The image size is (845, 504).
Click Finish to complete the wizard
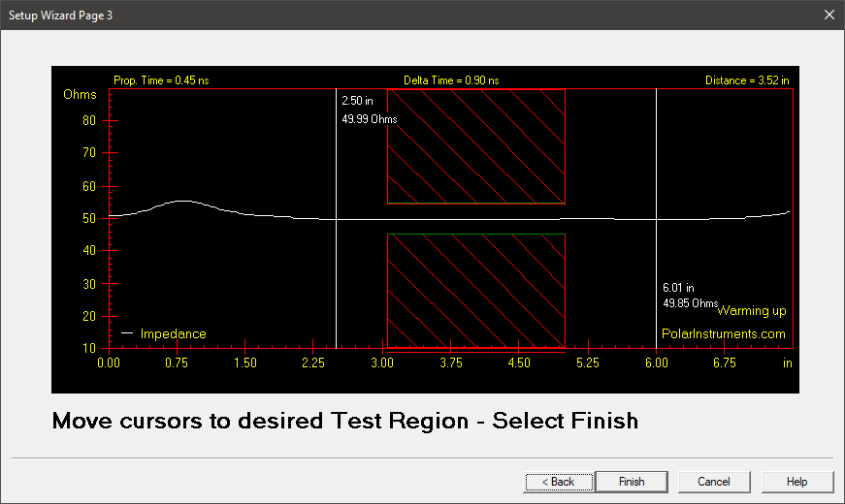click(632, 482)
